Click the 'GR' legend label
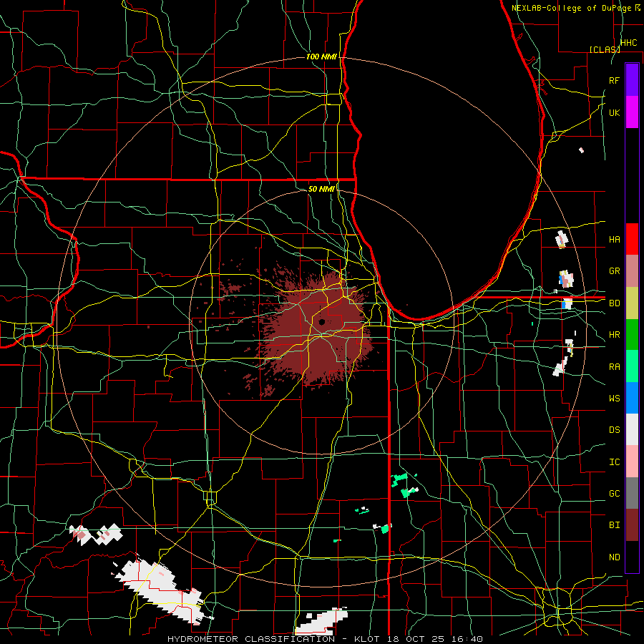 pos(614,271)
